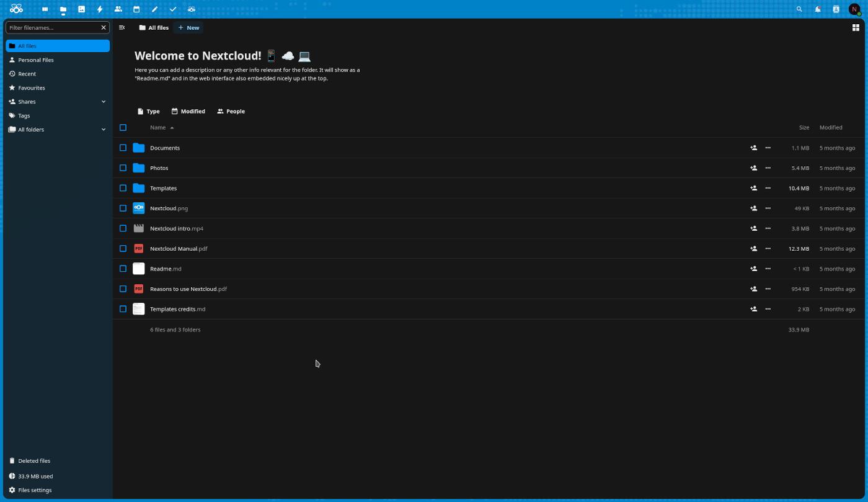
Task: Sort by the Name column header
Action: pyautogui.click(x=162, y=127)
